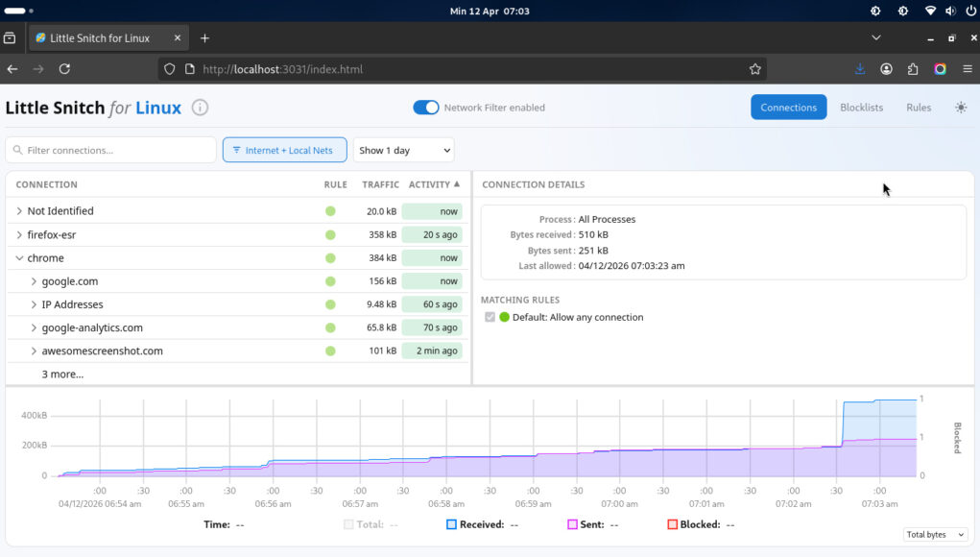Image resolution: width=980 pixels, height=557 pixels.
Task: Click the green rule dot for chrome
Action: point(330,258)
